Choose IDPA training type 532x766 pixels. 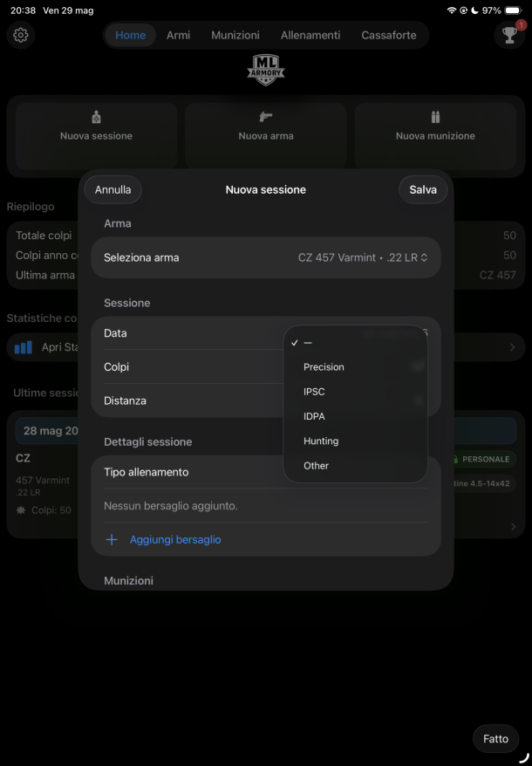click(x=355, y=416)
